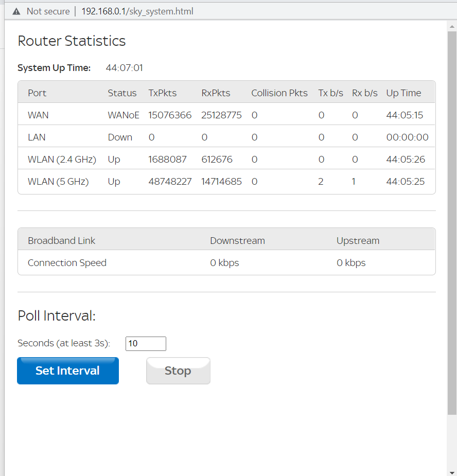Select the LAN row Down status
The width and height of the screenshot is (457, 476).
pos(120,137)
